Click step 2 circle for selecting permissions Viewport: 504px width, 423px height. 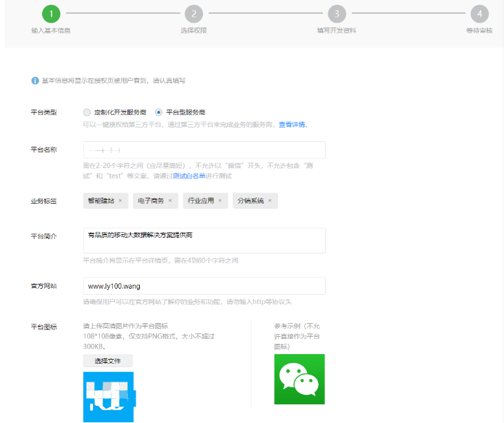pos(193,13)
